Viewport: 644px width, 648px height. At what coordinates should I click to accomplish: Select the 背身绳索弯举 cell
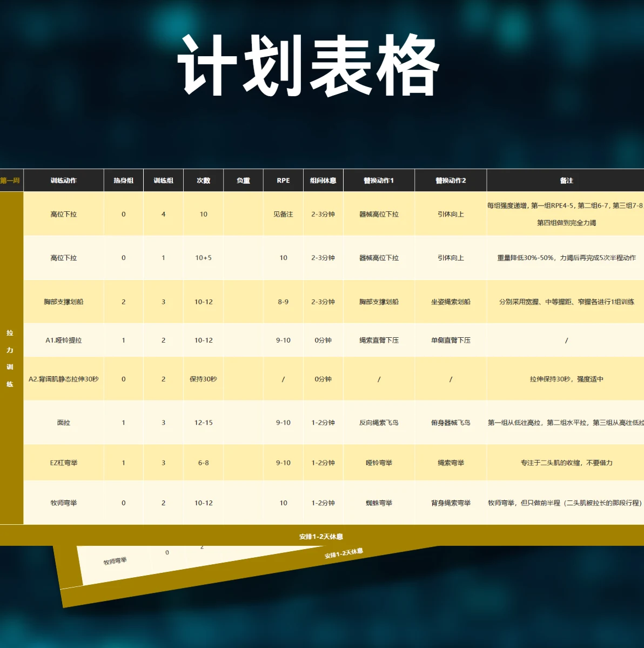[x=451, y=503]
